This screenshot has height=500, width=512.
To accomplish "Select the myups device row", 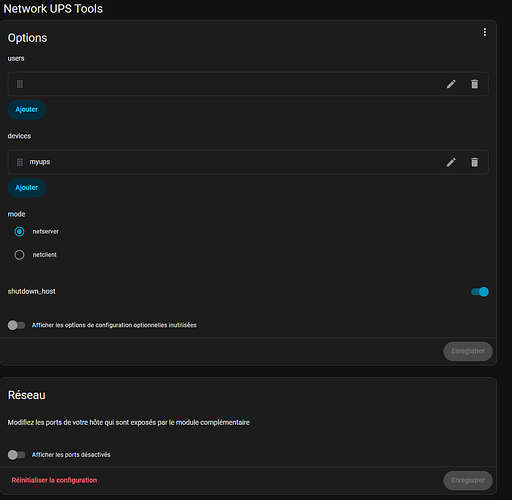I will (x=248, y=162).
